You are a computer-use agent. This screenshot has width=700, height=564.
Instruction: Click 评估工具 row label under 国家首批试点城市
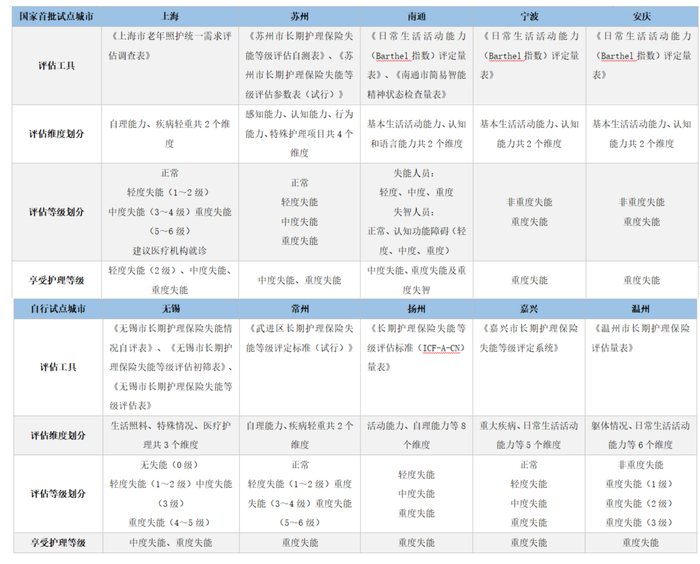click(x=57, y=66)
